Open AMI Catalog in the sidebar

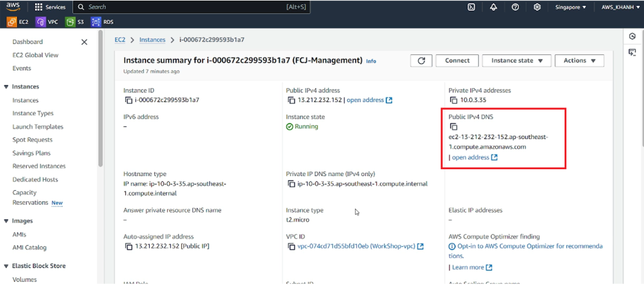coord(29,247)
